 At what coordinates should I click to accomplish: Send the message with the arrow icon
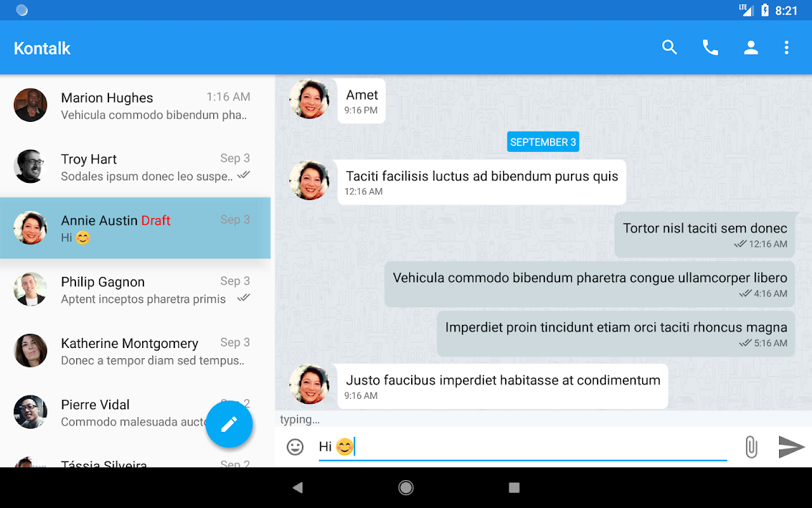[792, 447]
